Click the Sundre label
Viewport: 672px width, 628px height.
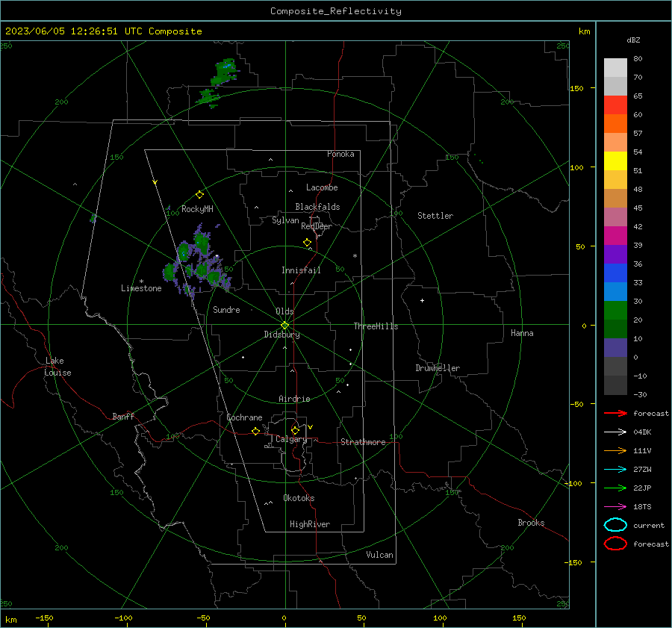226,310
